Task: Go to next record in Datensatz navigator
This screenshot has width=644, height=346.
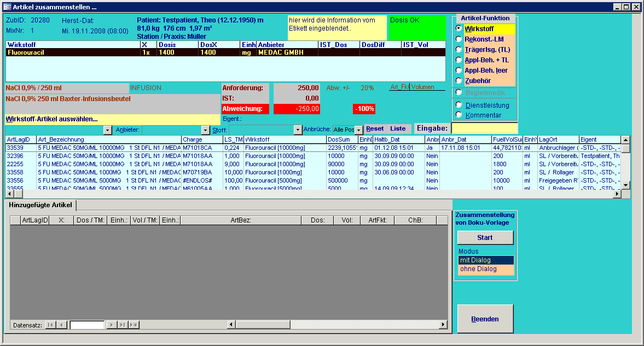Action: (x=111, y=325)
